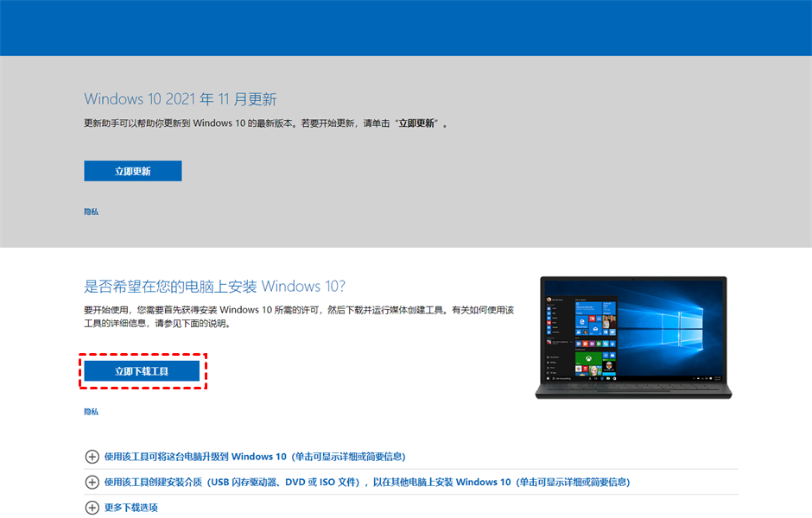This screenshot has width=812, height=518.
Task: Click the green Xbox tile on the laptop screen
Action: pos(588,357)
